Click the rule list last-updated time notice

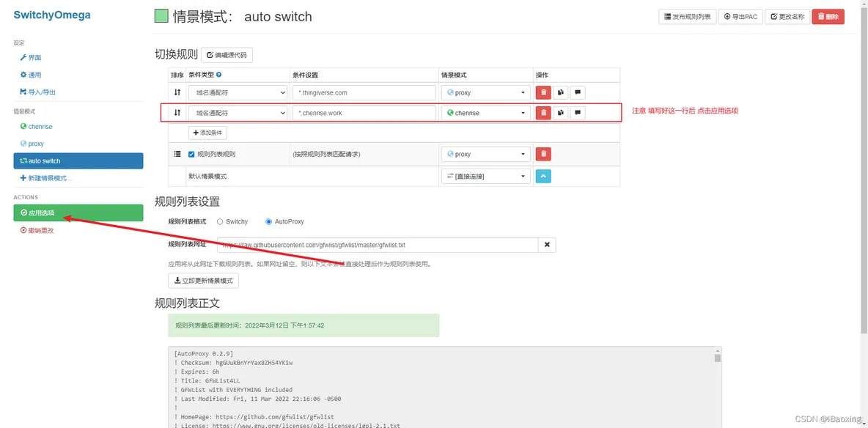coord(304,325)
